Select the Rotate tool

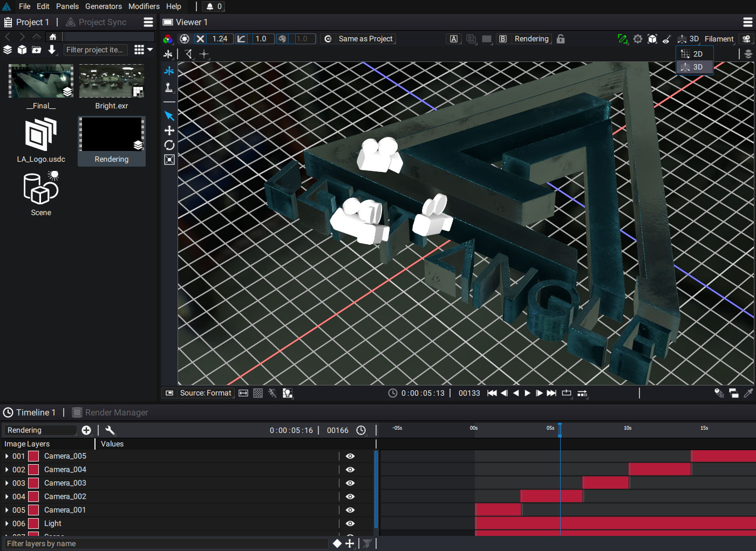[169, 145]
